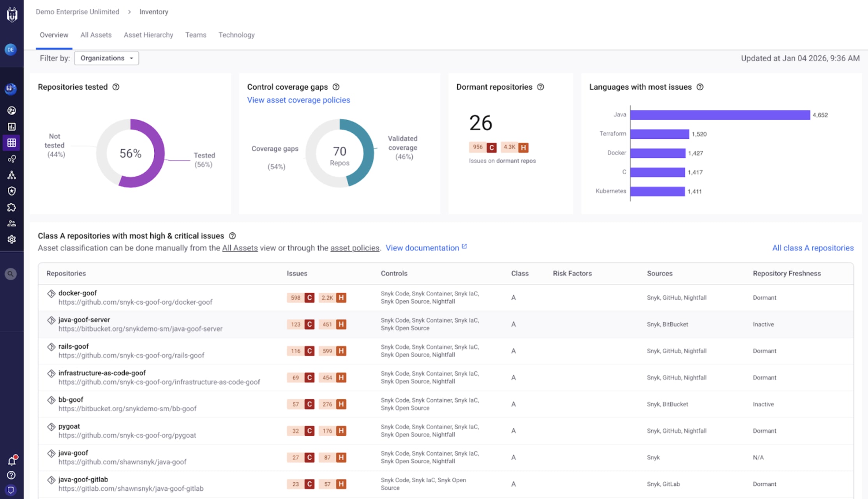This screenshot has height=499, width=868.
Task: Open the DE avatar account switcher
Action: (x=11, y=49)
